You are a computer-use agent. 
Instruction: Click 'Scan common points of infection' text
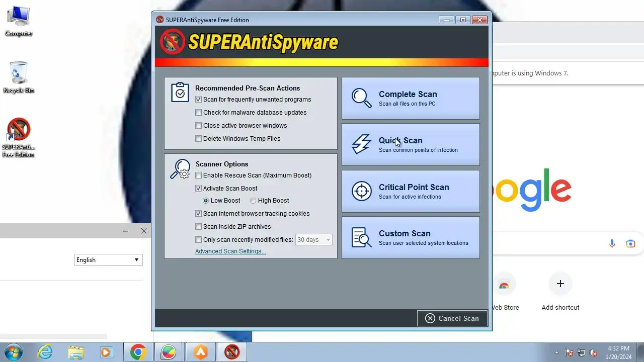coord(418,150)
